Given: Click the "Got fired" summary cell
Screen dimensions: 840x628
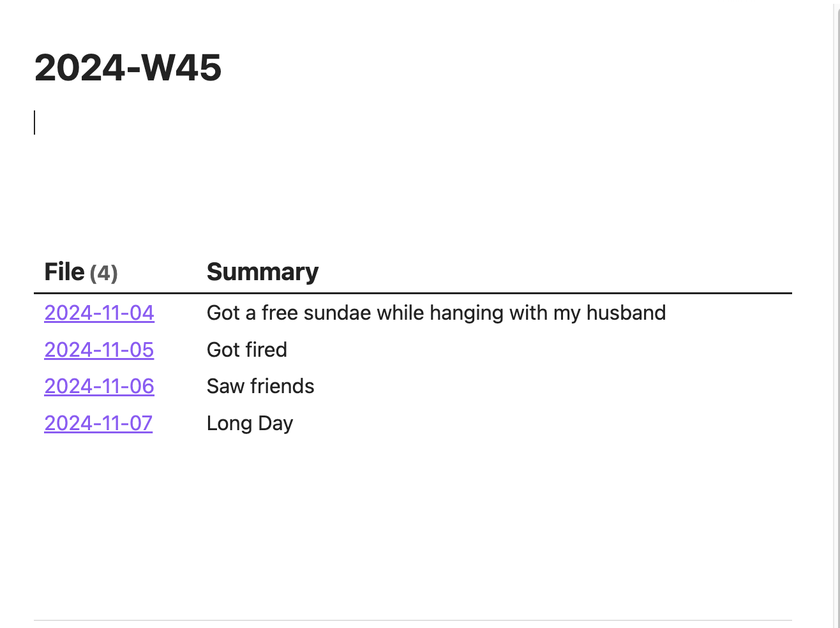Looking at the screenshot, I should pos(247,350).
